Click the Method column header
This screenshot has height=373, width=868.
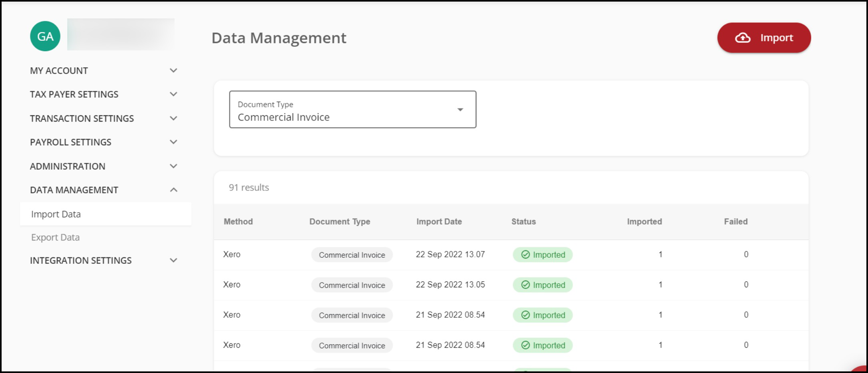(x=238, y=222)
